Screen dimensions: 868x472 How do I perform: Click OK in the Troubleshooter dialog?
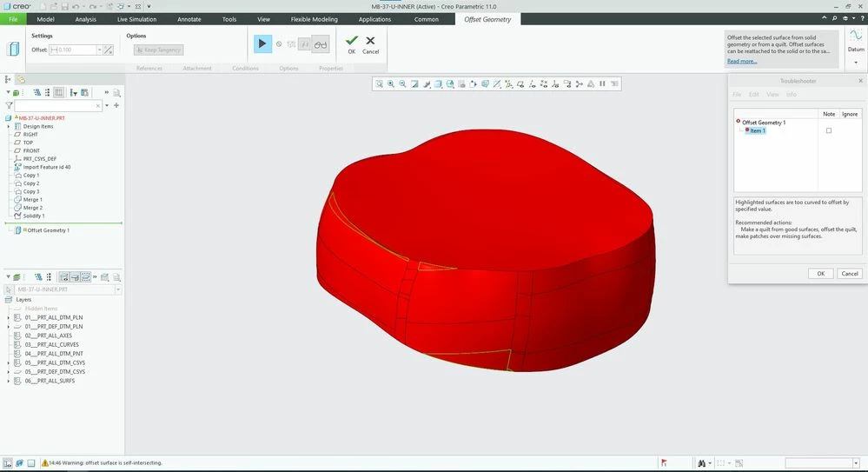click(820, 274)
